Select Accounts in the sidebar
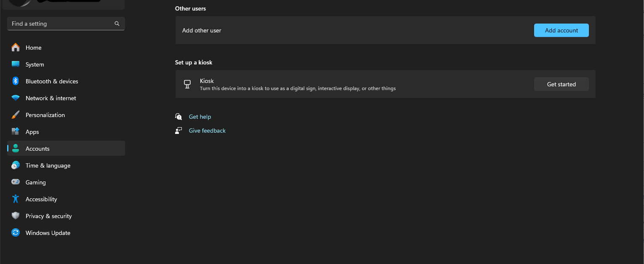Viewport: 644px width, 264px height. 37,149
